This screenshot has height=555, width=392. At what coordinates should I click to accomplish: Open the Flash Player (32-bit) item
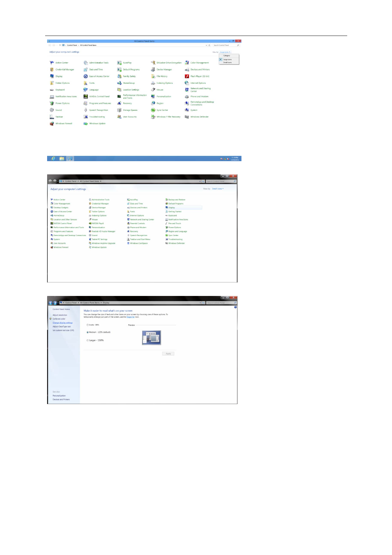pyautogui.click(x=187, y=76)
